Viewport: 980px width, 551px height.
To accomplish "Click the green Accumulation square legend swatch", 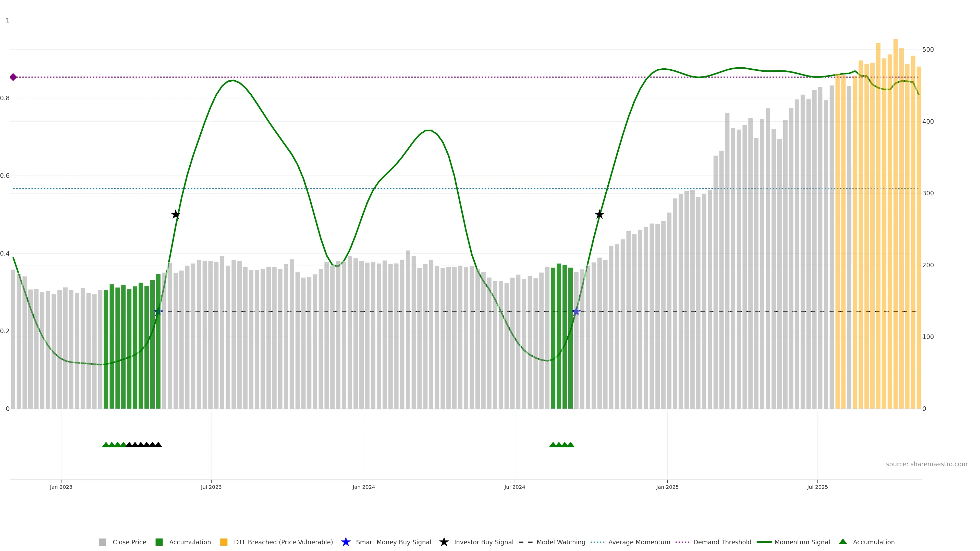I will tap(159, 542).
